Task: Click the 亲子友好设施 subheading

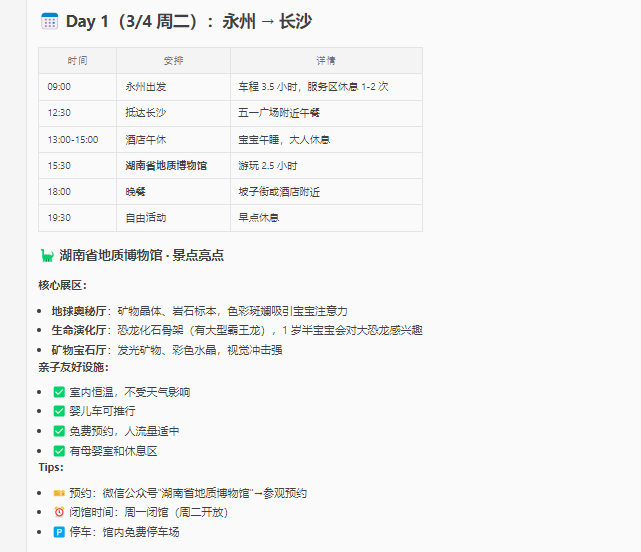Action: 73,367
